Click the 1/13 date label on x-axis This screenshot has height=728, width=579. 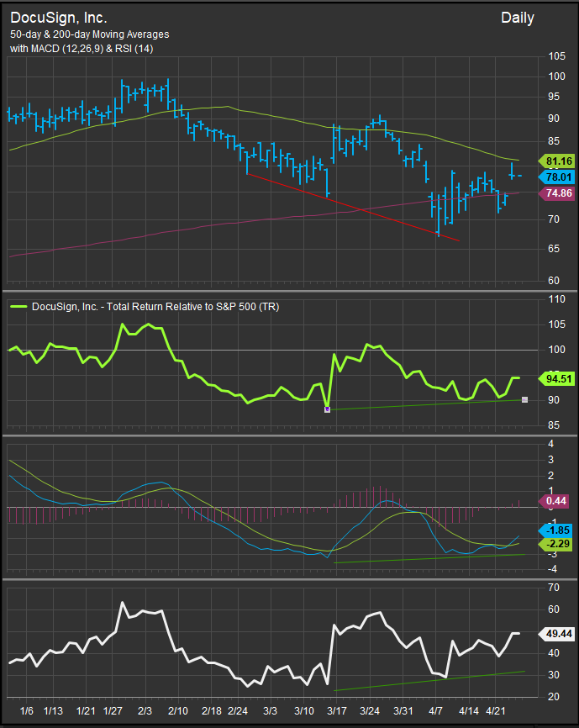pos(53,711)
